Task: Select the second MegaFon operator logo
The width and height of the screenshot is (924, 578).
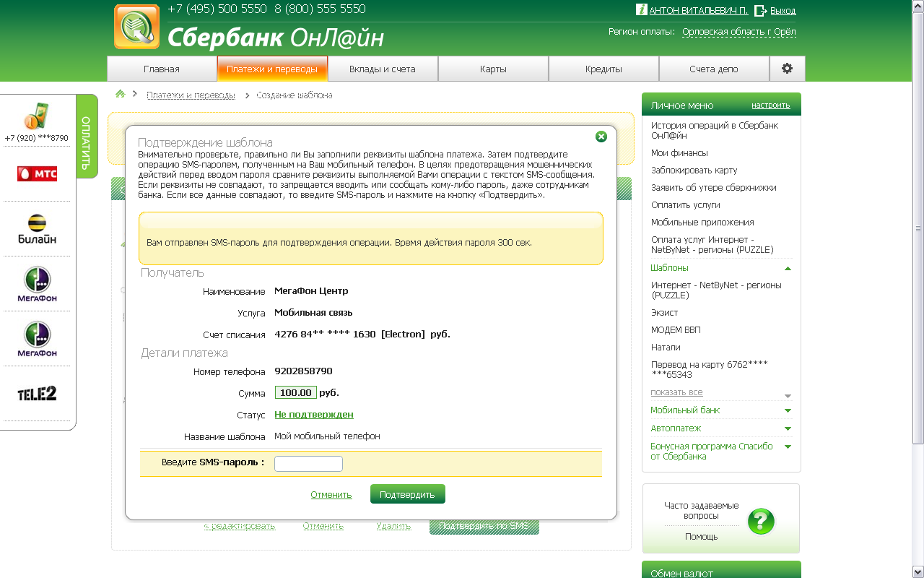Action: pos(37,339)
